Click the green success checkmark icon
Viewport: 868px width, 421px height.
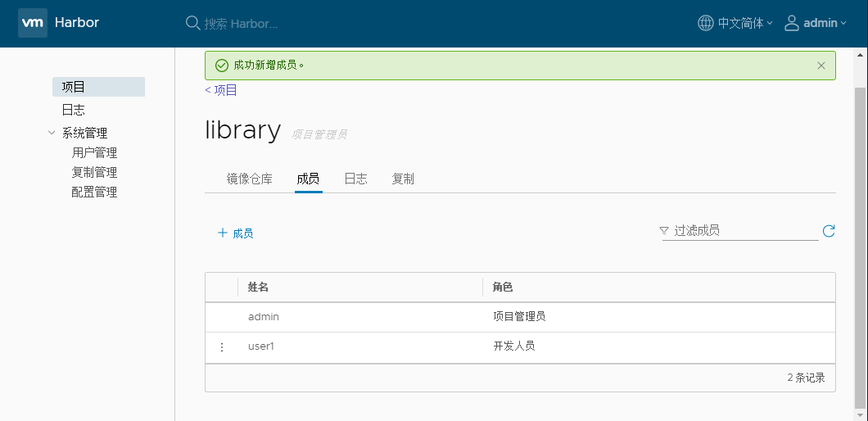221,66
